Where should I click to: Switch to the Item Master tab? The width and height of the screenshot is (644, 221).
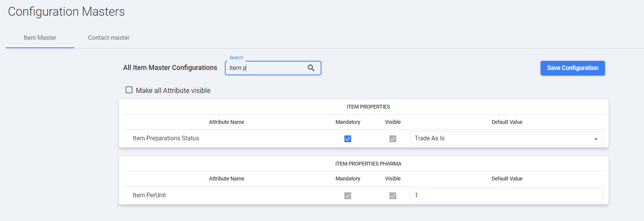pyautogui.click(x=40, y=37)
